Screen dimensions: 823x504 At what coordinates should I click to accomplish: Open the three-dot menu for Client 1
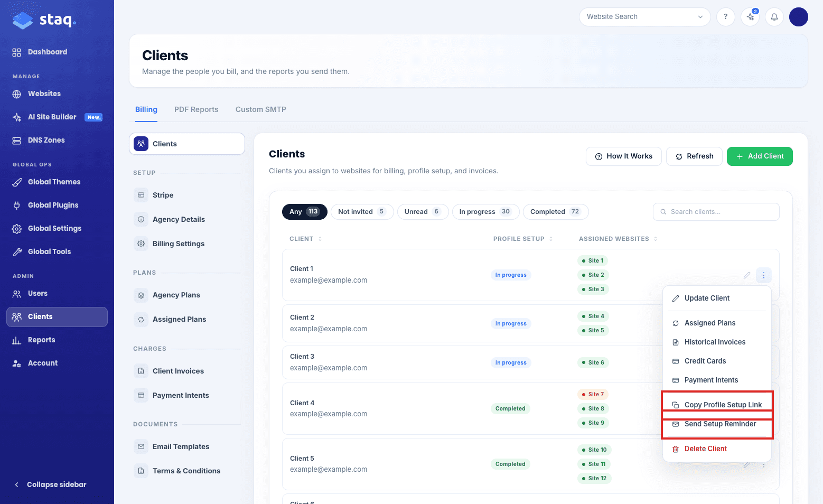click(x=764, y=275)
